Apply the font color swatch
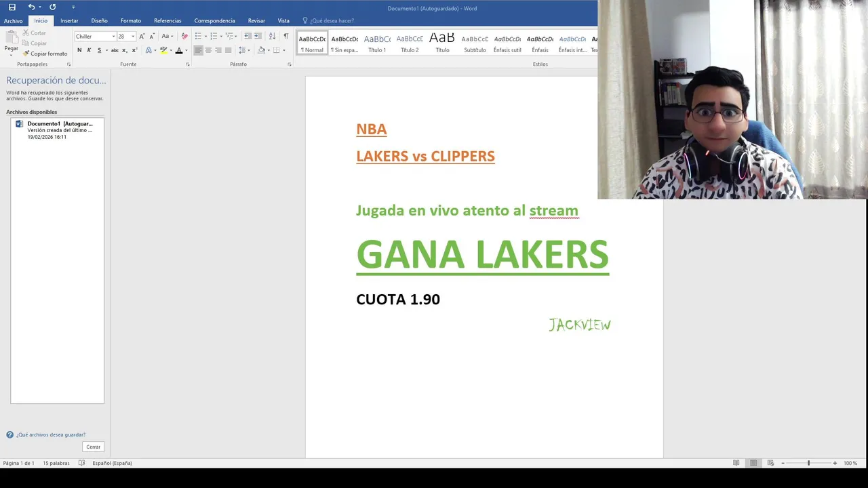 coord(178,50)
